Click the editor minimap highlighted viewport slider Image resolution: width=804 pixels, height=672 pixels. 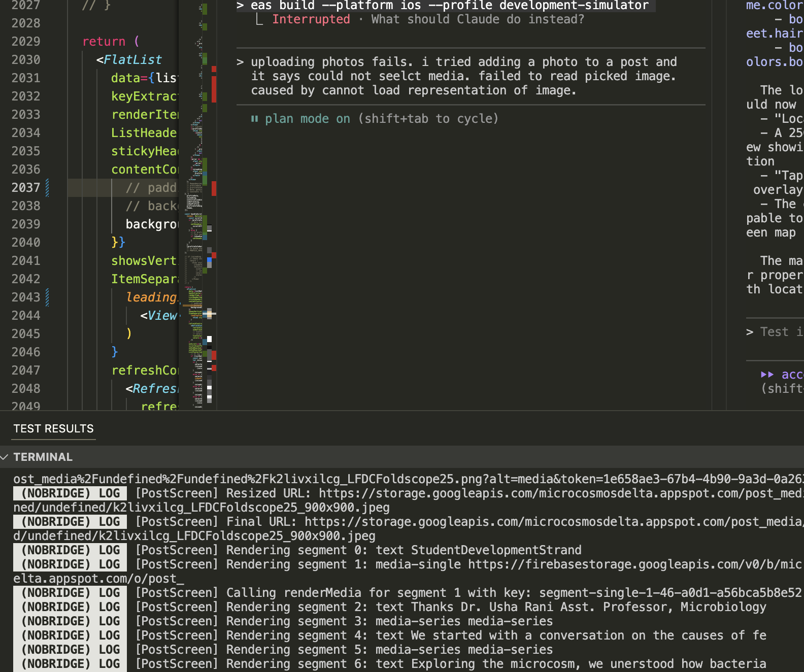click(x=193, y=306)
